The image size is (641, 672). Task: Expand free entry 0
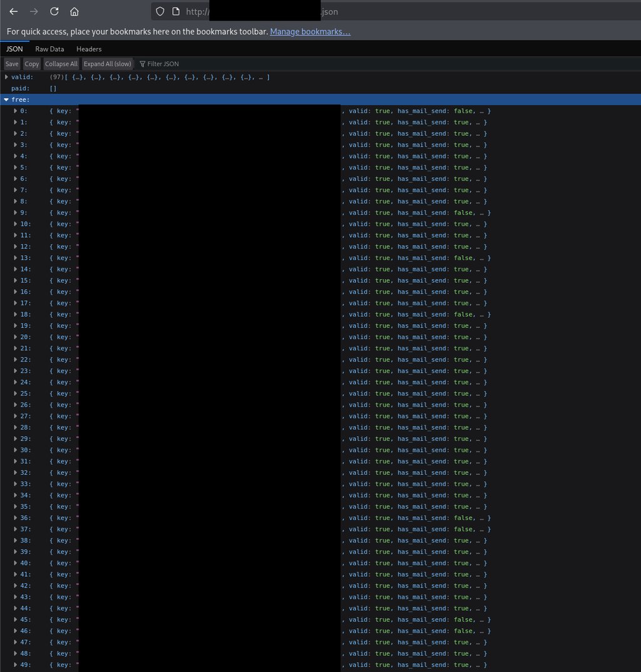click(16, 111)
